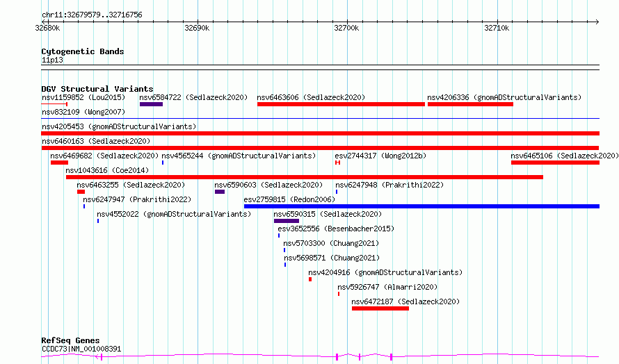The height and width of the screenshot is (364, 619).
Task: Click the 32690k ruler position
Action: (197, 28)
